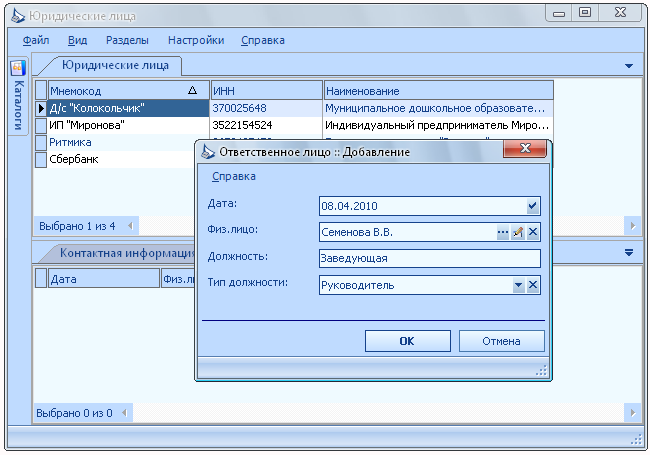Maximize the Юридические лица window
Screen dimensions: 650x455
[x=585, y=13]
